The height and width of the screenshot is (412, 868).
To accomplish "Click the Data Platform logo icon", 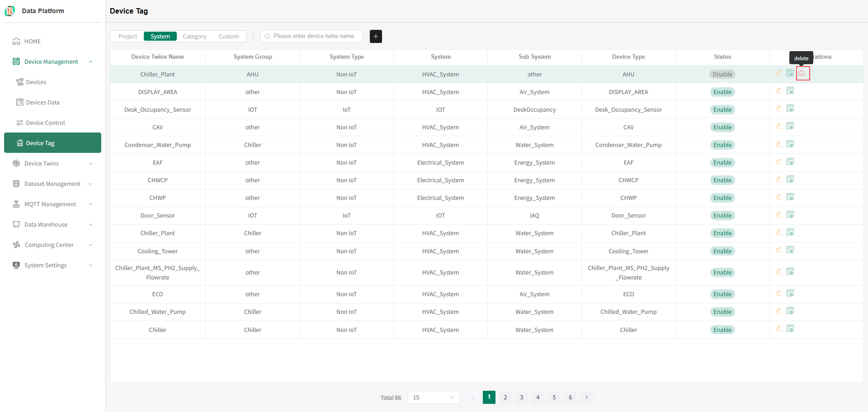I will pos(10,11).
